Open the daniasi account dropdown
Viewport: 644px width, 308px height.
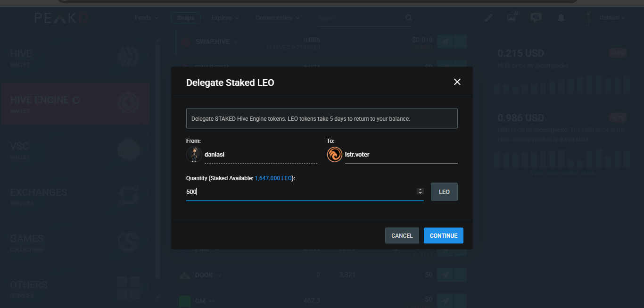click(x=612, y=17)
